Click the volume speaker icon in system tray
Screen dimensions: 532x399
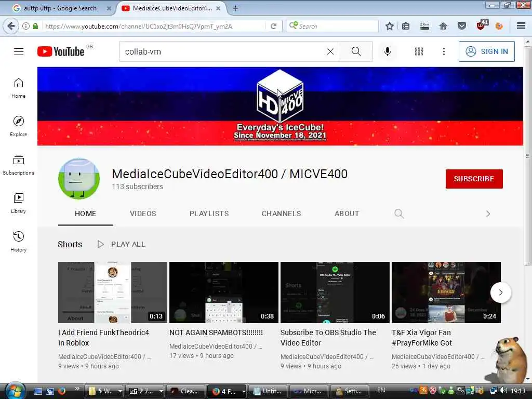(x=504, y=391)
